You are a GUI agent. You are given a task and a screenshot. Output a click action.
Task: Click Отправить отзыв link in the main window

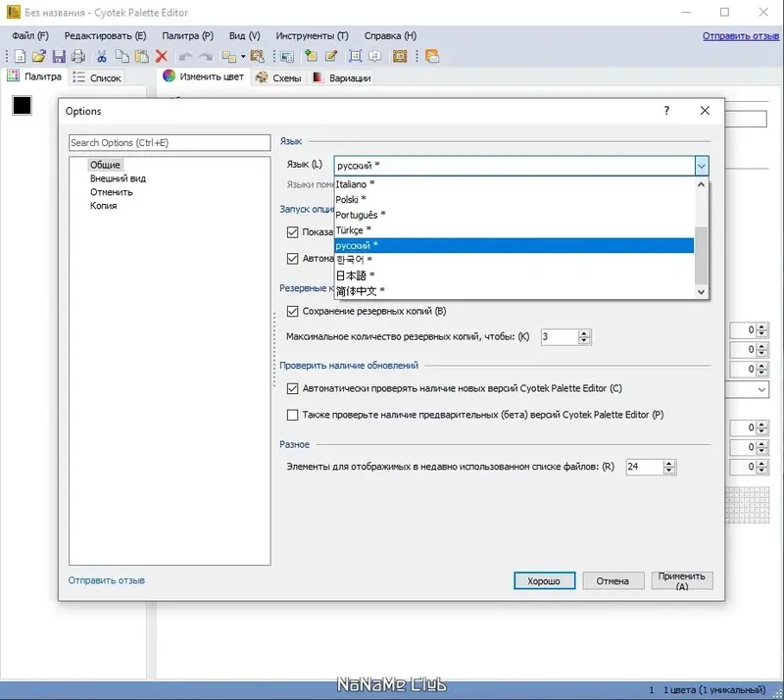[x=741, y=36]
